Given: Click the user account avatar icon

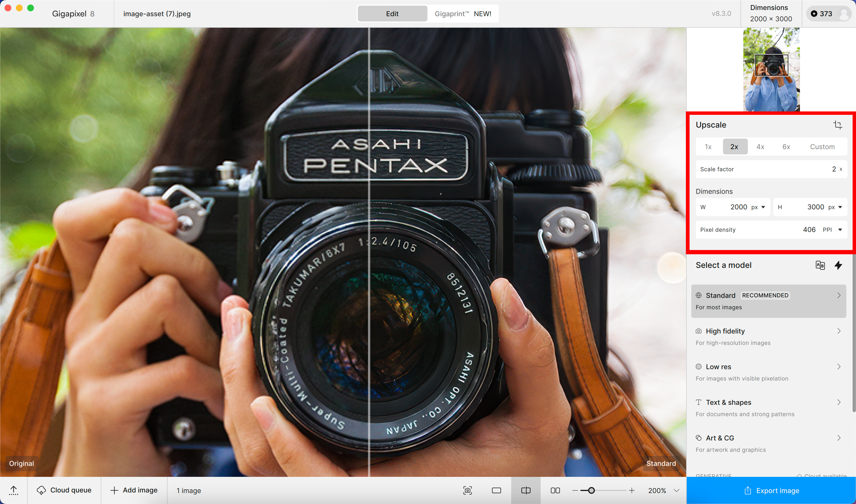Looking at the screenshot, I should tap(844, 14).
